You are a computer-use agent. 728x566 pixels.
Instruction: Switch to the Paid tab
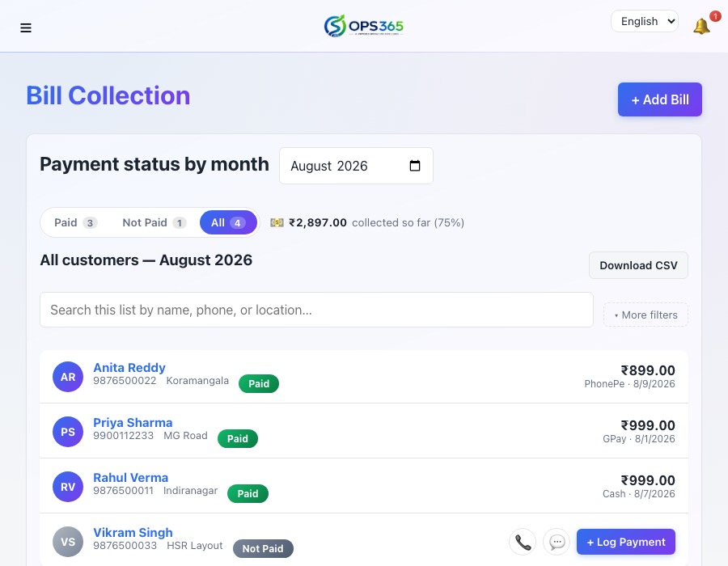click(76, 222)
